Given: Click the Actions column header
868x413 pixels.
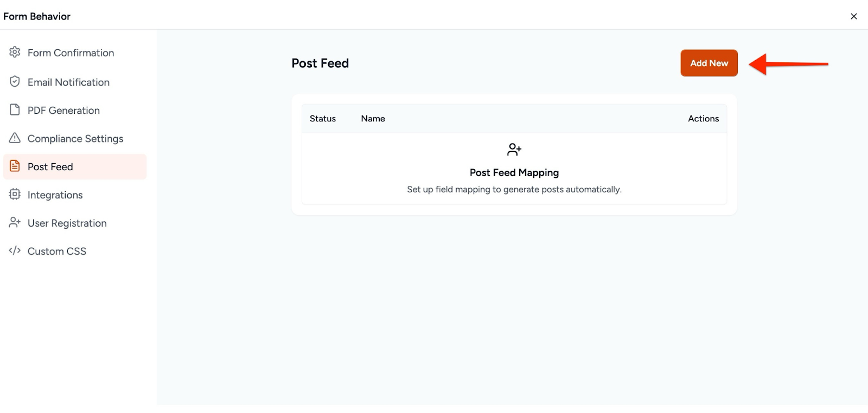Looking at the screenshot, I should [x=703, y=119].
